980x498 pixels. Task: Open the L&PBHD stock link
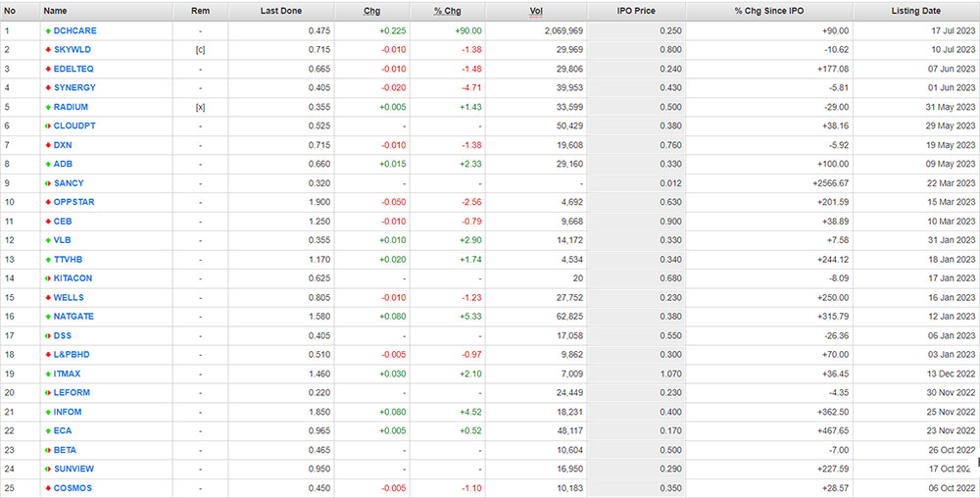[x=72, y=355]
